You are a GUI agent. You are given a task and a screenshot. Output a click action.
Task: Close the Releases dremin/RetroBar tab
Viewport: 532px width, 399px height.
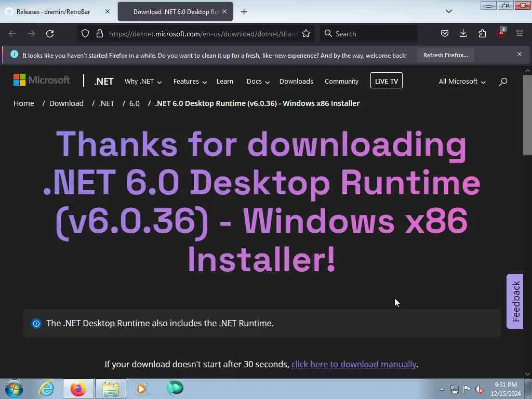click(x=108, y=11)
